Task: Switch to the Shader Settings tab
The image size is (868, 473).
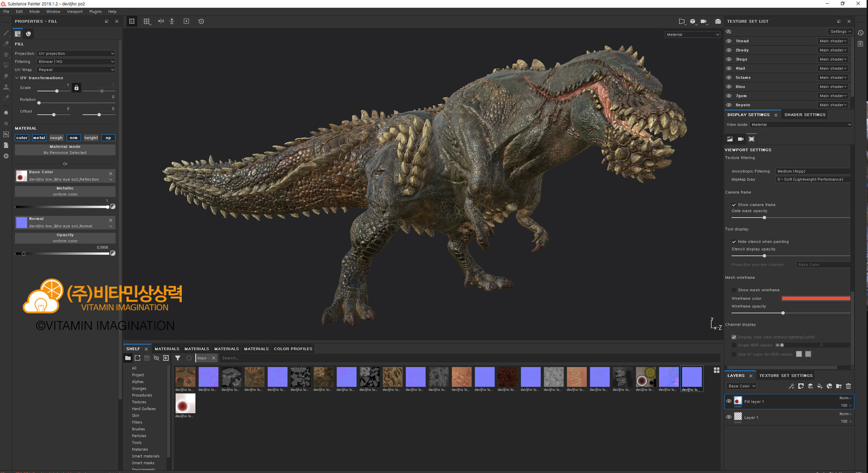Action: pos(805,115)
